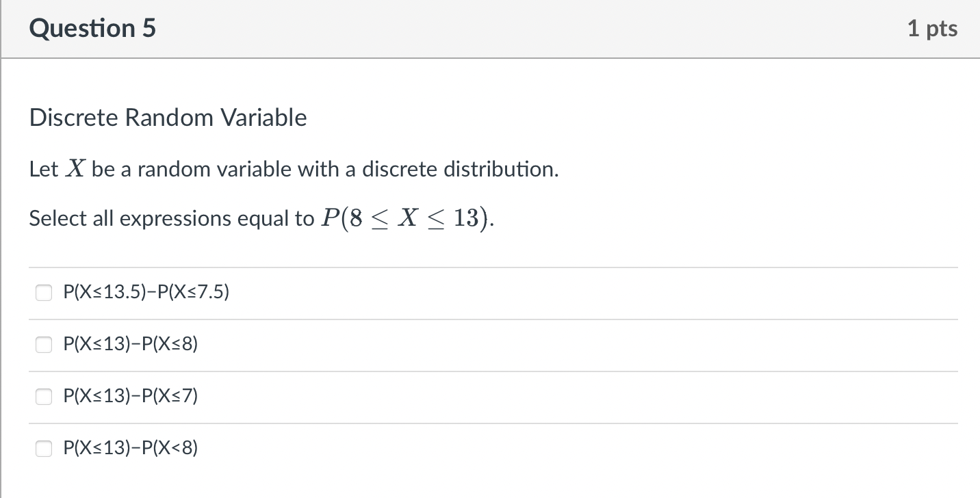The height and width of the screenshot is (498, 980).
Task: Select the first answer option's checkbox
Action: click(x=44, y=292)
